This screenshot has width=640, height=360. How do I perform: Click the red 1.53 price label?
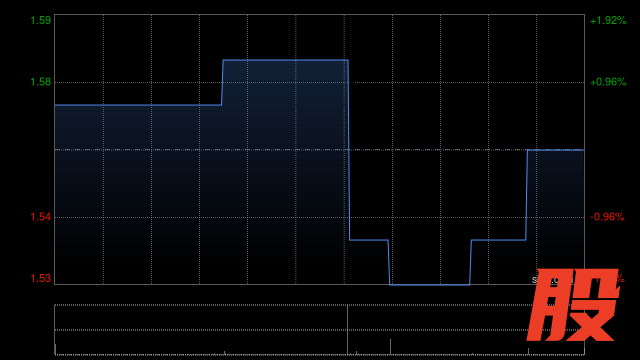(41, 278)
